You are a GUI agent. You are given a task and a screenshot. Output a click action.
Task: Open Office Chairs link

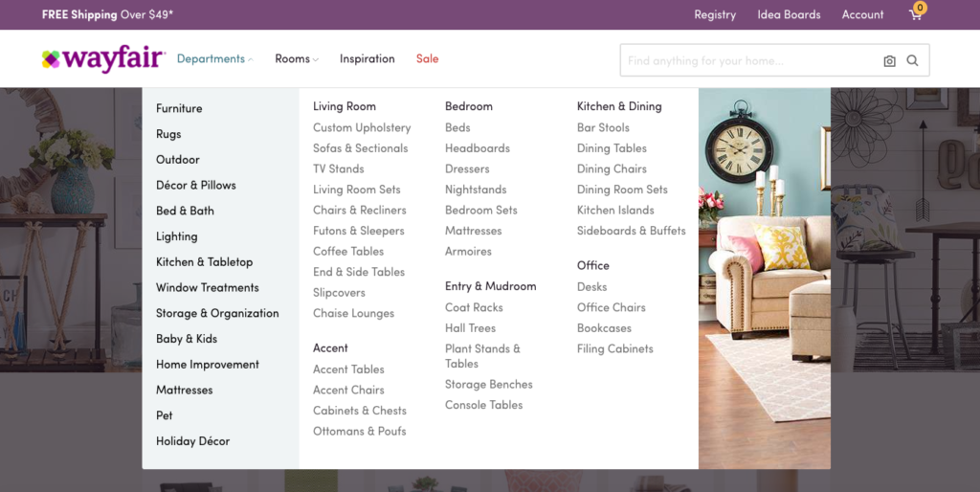pyautogui.click(x=612, y=307)
